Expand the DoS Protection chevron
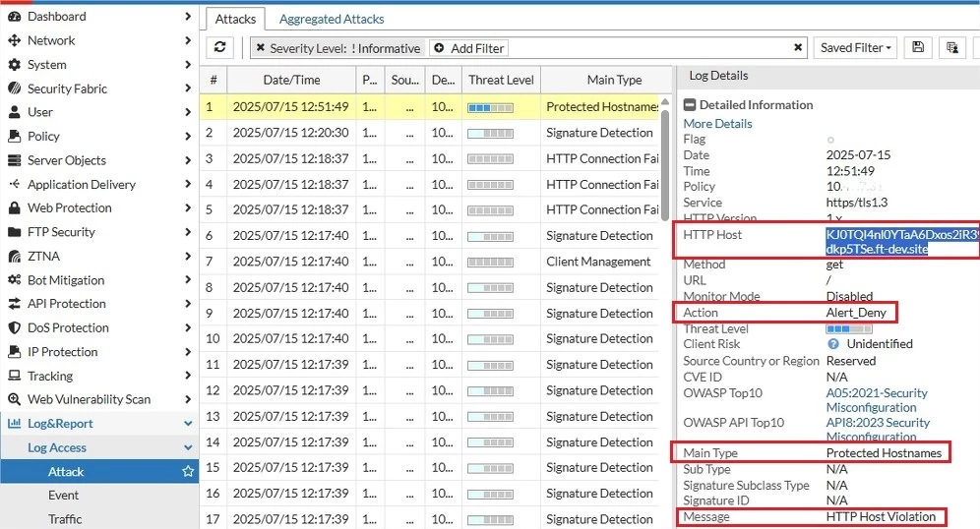Screen dimensions: 980x529 [188, 327]
